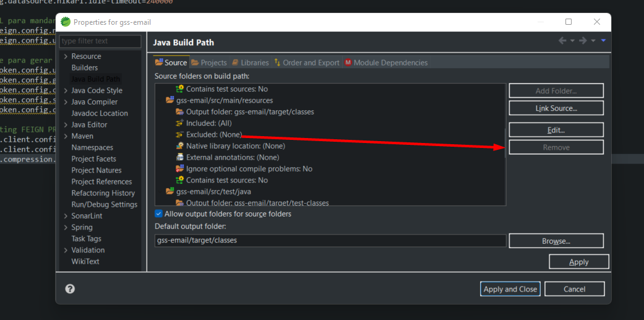Click the help question mark icon
Image resolution: width=644 pixels, height=320 pixels.
coord(70,289)
